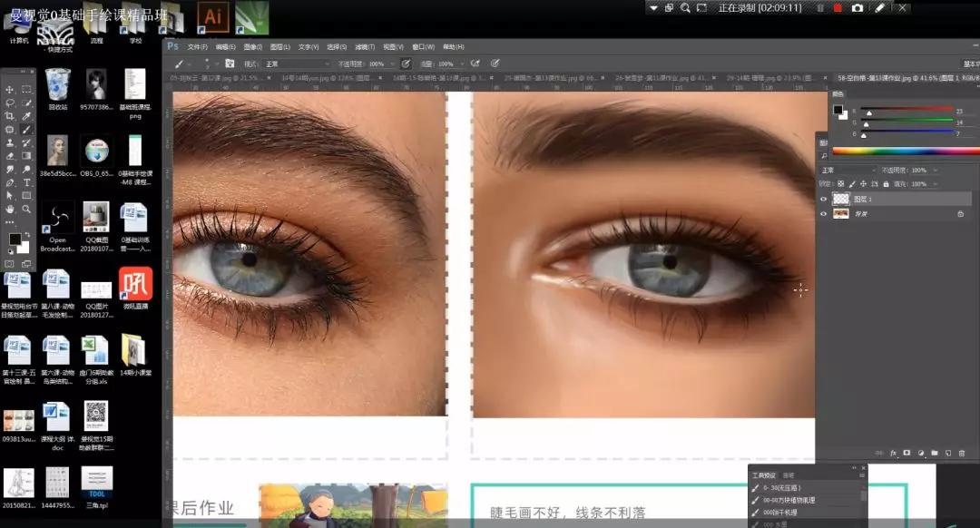Open layer blend mode dropdown
980x528 pixels.
(848, 170)
